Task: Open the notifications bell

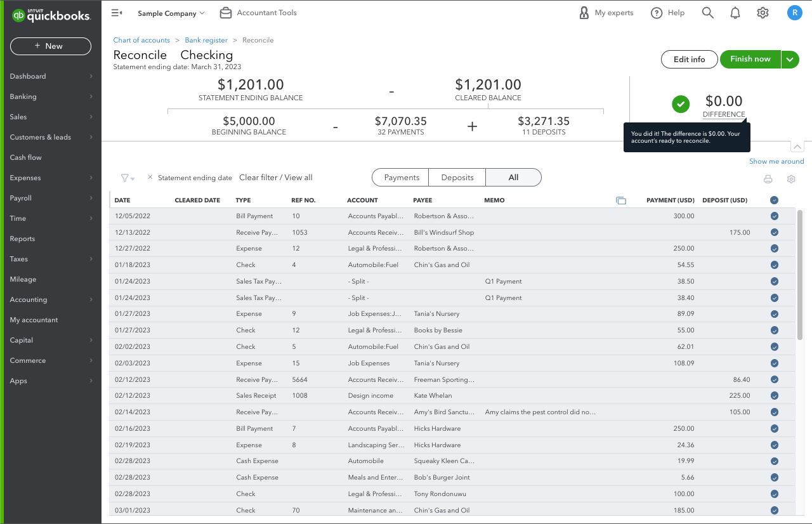Action: (x=735, y=13)
